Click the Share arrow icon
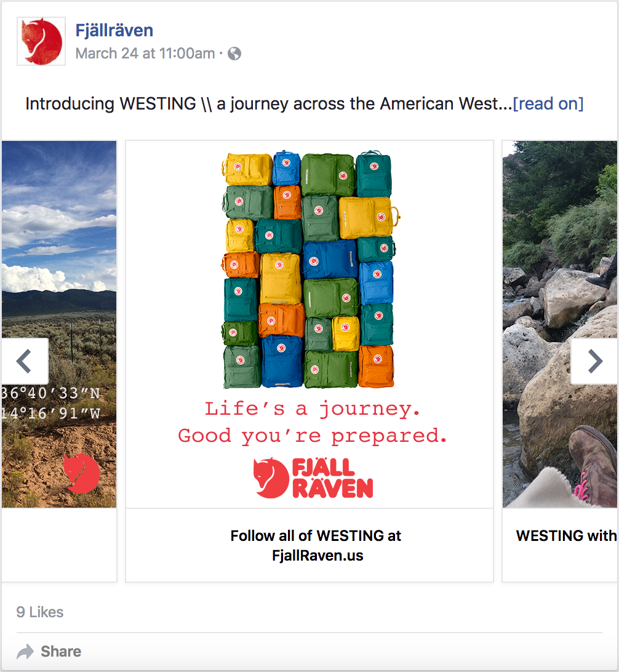Viewport: 619px width, 672px height. click(25, 652)
